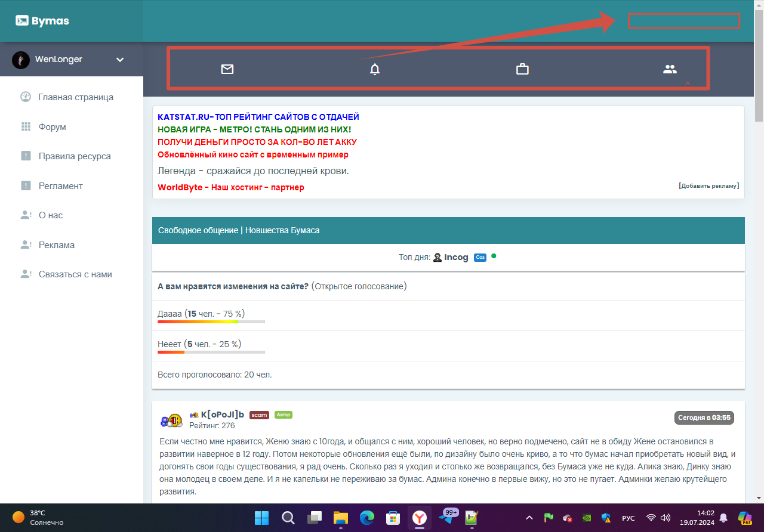Click the briefcase icon in toolbar
The image size is (764, 532).
coord(522,69)
